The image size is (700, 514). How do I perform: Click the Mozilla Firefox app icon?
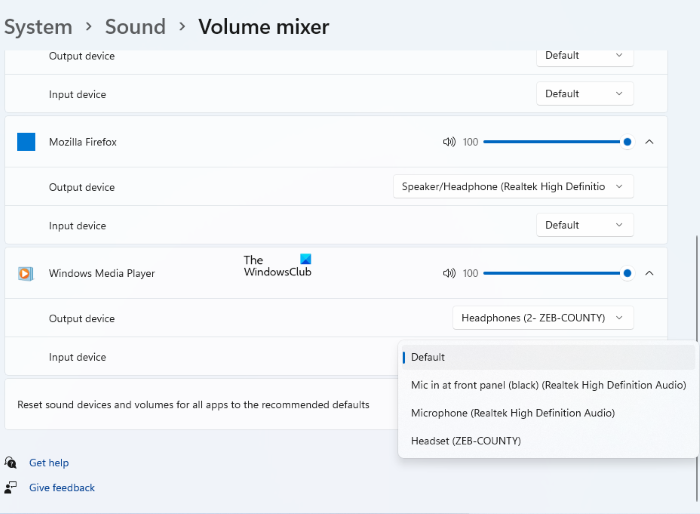[26, 142]
